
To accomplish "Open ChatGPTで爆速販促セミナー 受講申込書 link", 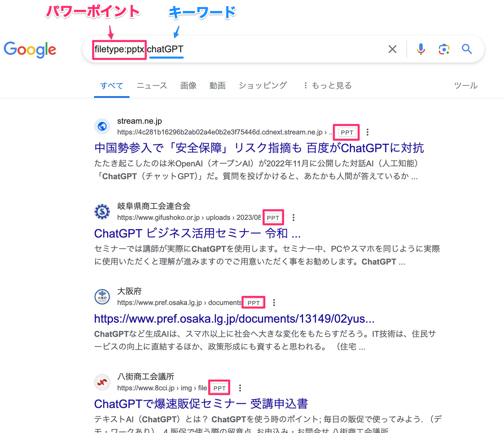I will (201, 404).
